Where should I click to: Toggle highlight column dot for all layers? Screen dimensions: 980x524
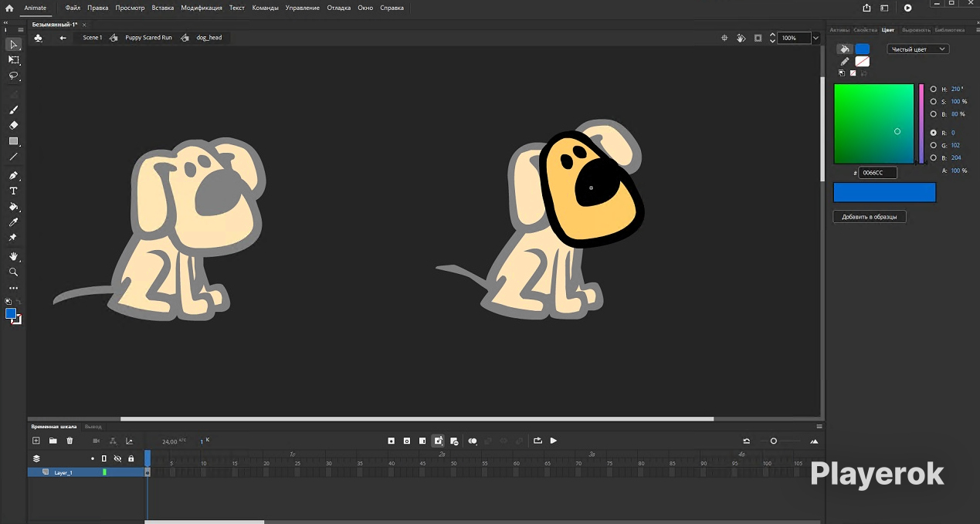92,458
